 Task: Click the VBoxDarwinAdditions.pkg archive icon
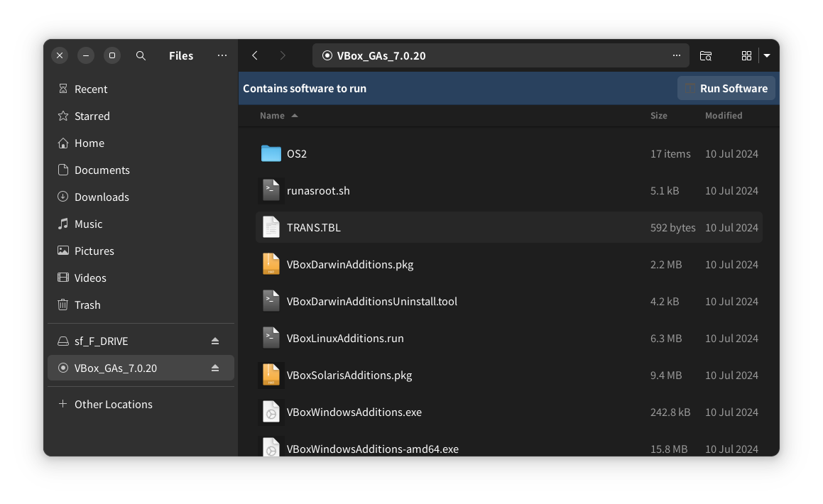pos(271,264)
